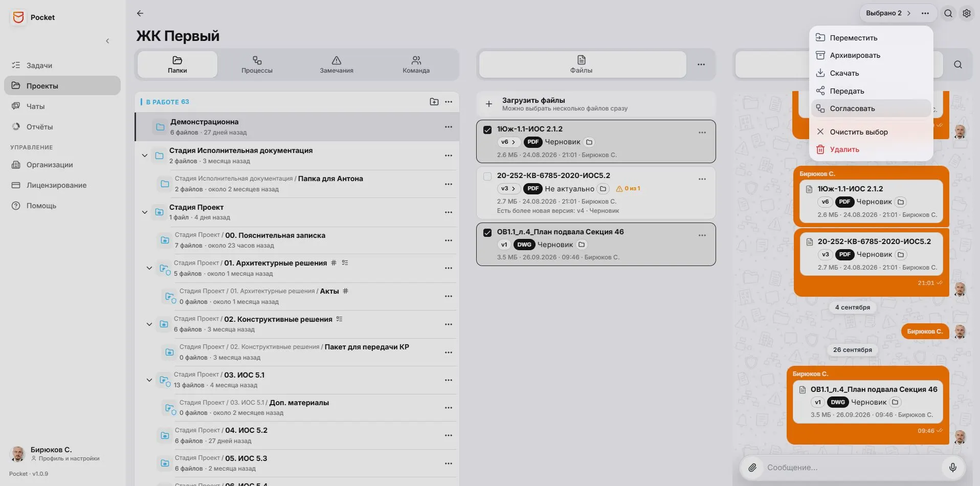Click the Pocket logo icon
This screenshot has width=980, height=486.
click(x=18, y=17)
